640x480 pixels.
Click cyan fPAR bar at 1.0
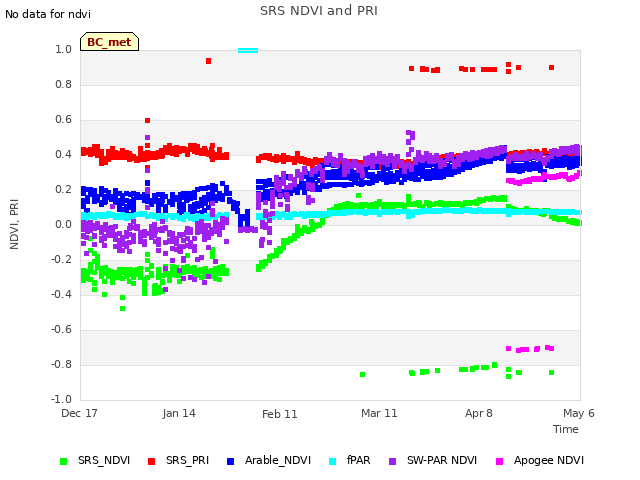pyautogui.click(x=248, y=51)
